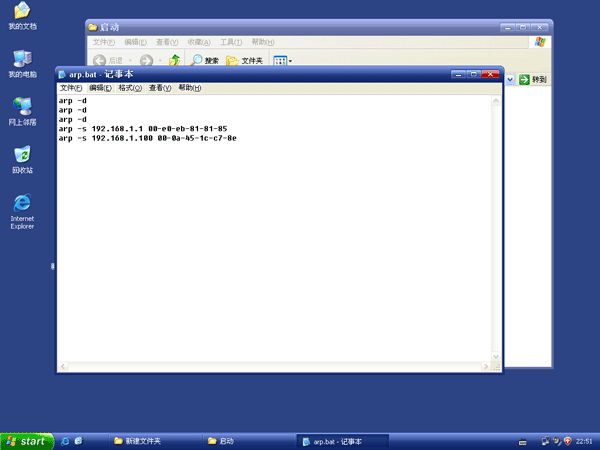Click Search magnifier in Explorer toolbar
The width and height of the screenshot is (600, 450).
205,60
